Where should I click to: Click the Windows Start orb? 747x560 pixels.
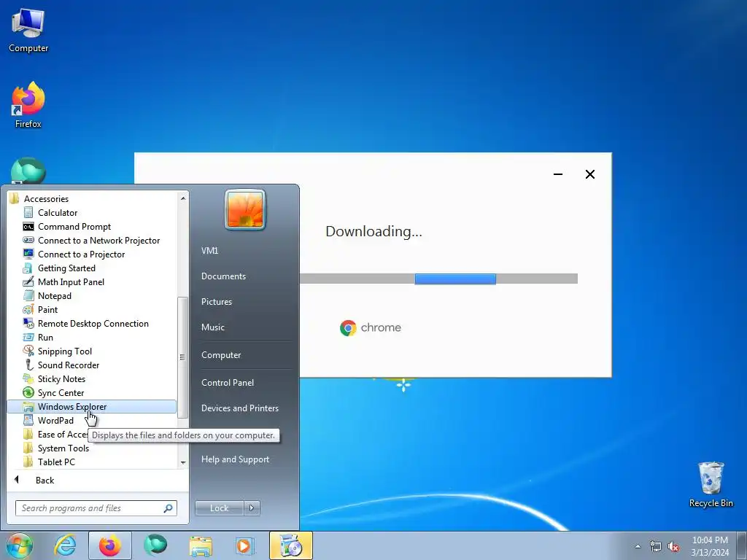coord(19,545)
